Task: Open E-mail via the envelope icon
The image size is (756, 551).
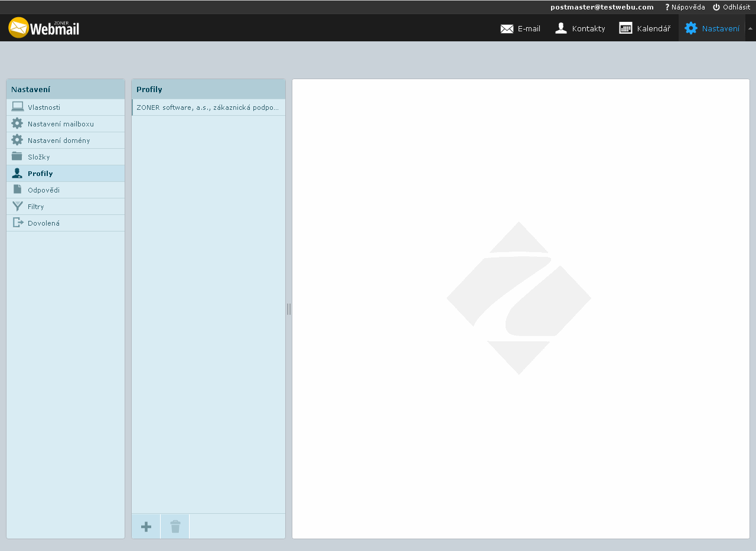Action: pos(507,28)
